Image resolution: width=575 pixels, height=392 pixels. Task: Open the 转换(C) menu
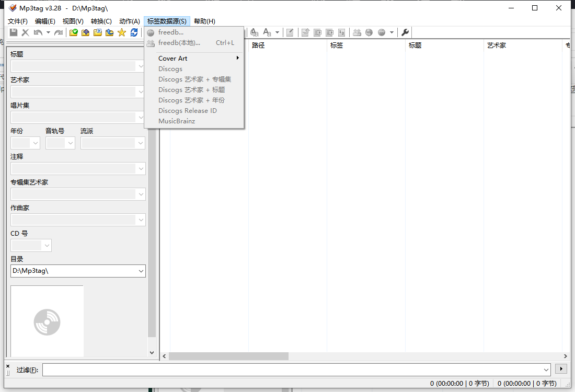click(101, 21)
